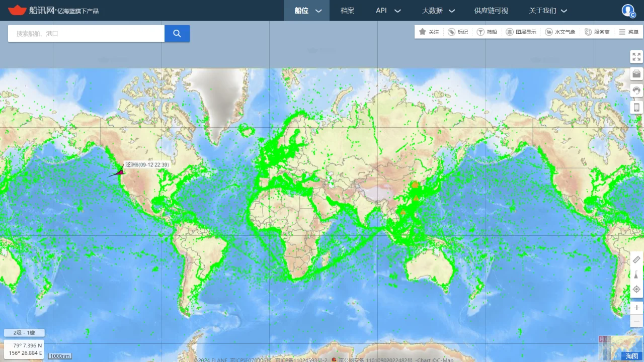
Task: Open the customer service headset icon
Action: click(636, 90)
